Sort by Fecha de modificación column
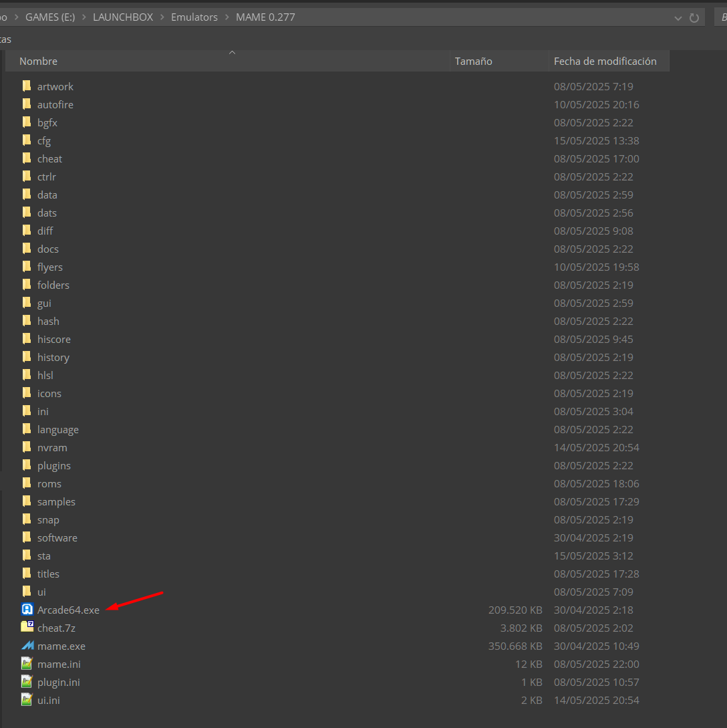The height and width of the screenshot is (728, 727). pos(609,61)
